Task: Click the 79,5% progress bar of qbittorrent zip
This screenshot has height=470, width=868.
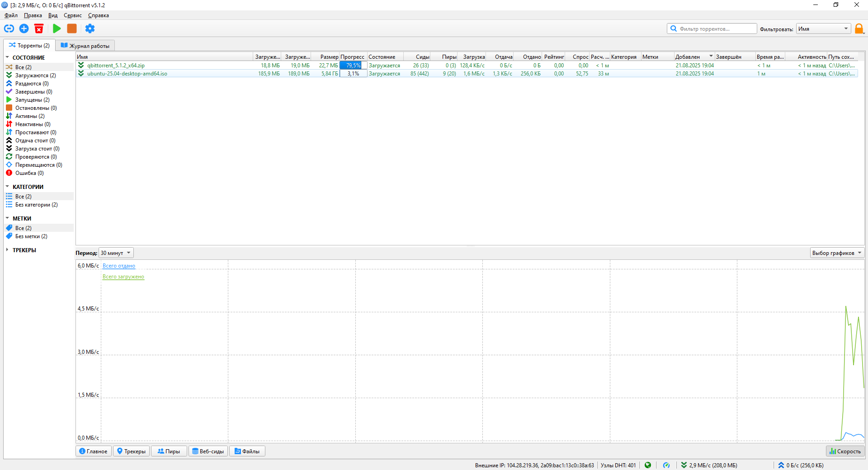Action: tap(353, 66)
